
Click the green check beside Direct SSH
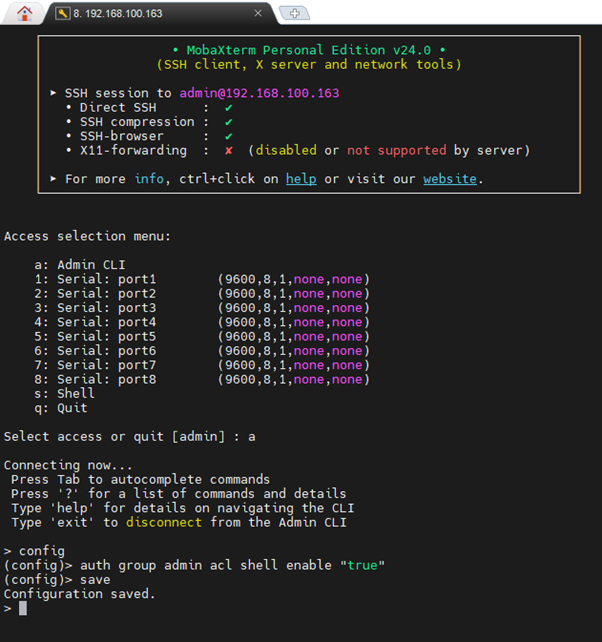point(229,107)
